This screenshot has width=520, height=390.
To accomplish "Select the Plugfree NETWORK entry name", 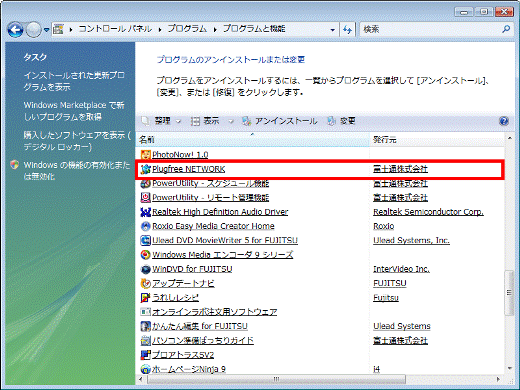I will point(189,169).
